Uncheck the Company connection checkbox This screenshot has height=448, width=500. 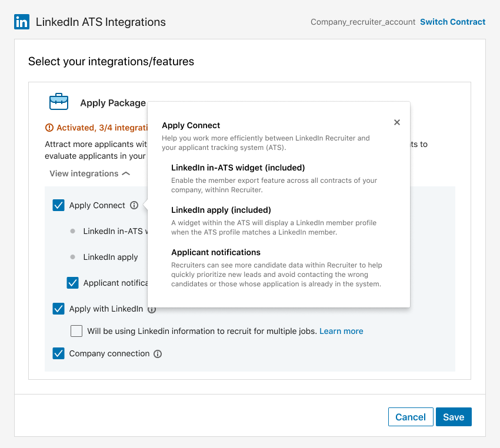pyautogui.click(x=59, y=353)
